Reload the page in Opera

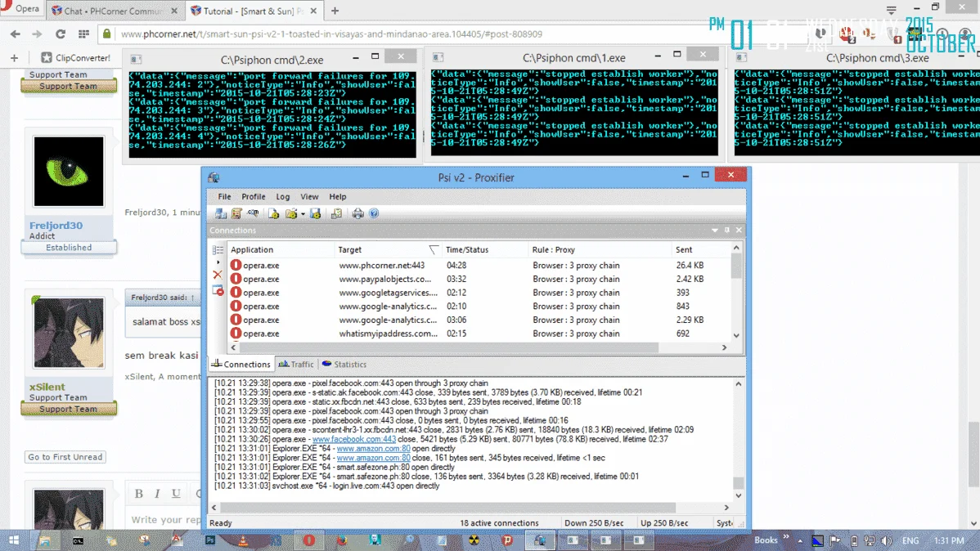pyautogui.click(x=60, y=34)
